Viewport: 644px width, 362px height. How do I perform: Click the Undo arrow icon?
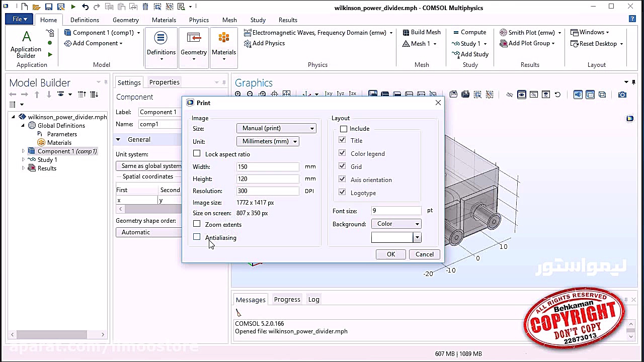click(85, 7)
